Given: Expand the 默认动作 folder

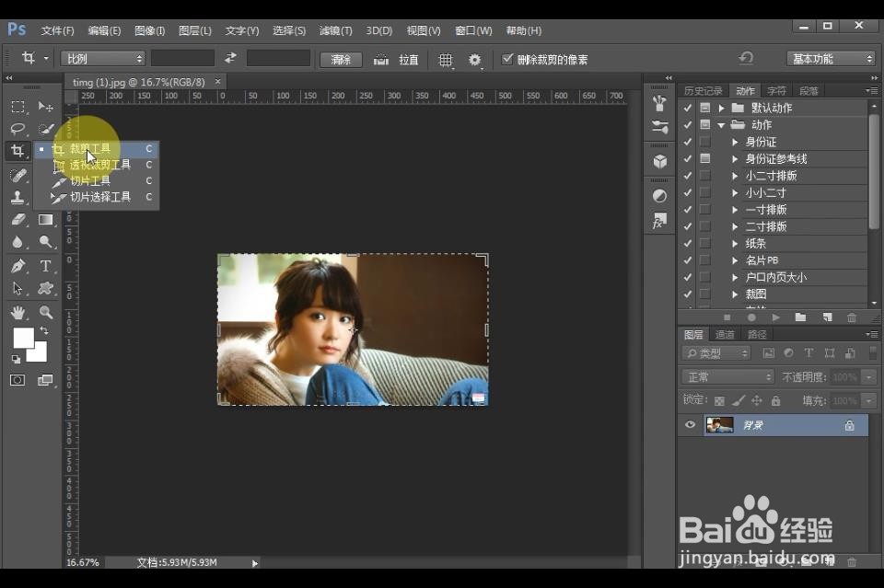Looking at the screenshot, I should coord(721,108).
